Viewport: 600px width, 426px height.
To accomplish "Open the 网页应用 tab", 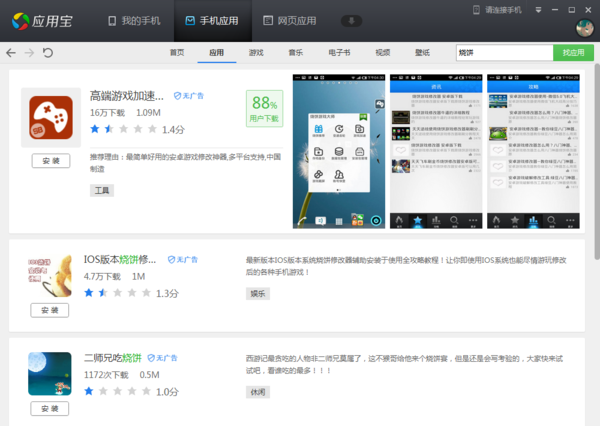I will (290, 21).
